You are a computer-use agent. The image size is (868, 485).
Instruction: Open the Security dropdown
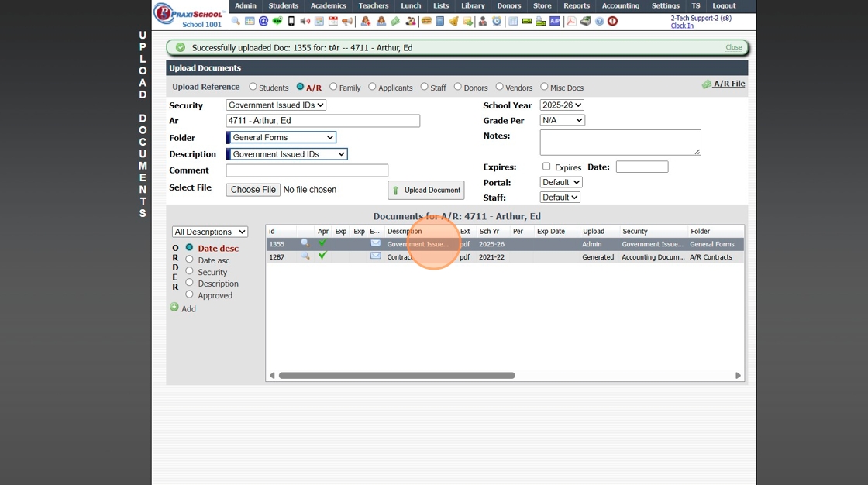(x=276, y=105)
